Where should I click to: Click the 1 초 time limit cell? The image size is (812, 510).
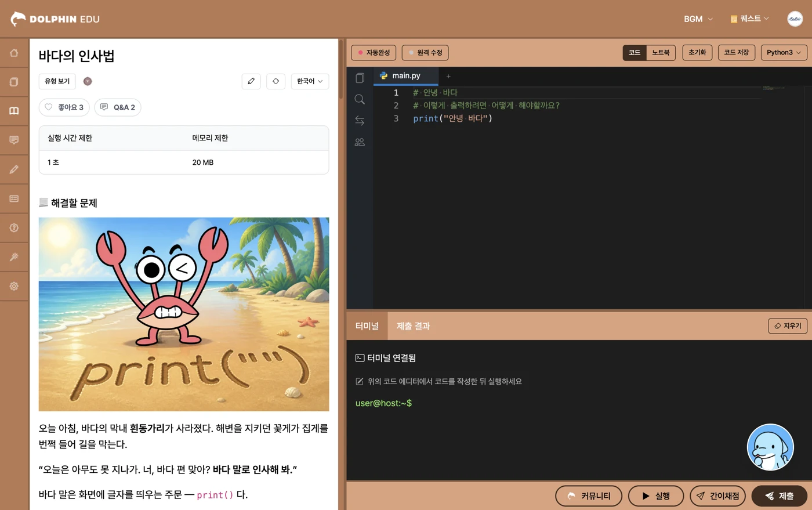click(53, 162)
